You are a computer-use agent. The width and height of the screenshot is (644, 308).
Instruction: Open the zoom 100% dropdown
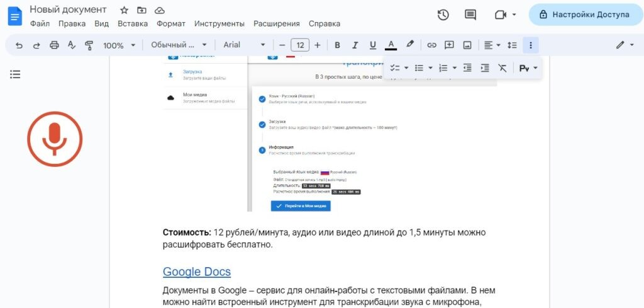[119, 45]
